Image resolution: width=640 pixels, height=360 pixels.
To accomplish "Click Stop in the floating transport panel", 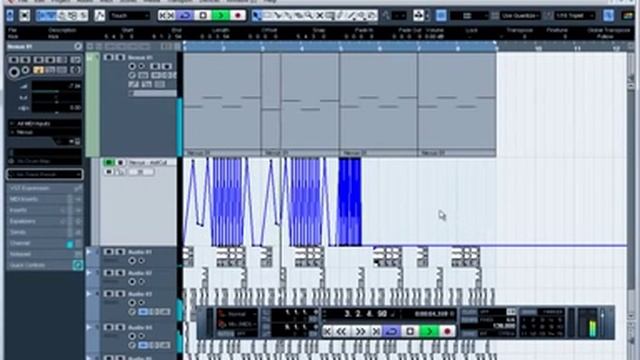I will (x=411, y=331).
